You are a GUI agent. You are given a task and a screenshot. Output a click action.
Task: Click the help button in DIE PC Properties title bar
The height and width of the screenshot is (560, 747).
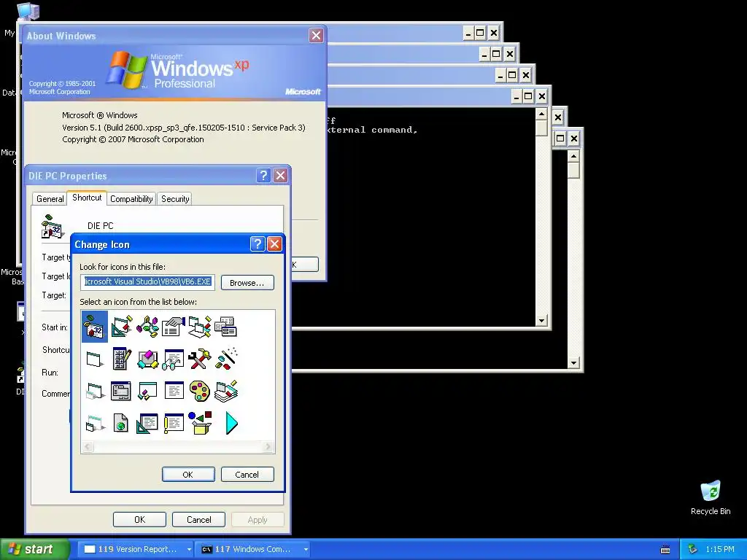(x=263, y=175)
